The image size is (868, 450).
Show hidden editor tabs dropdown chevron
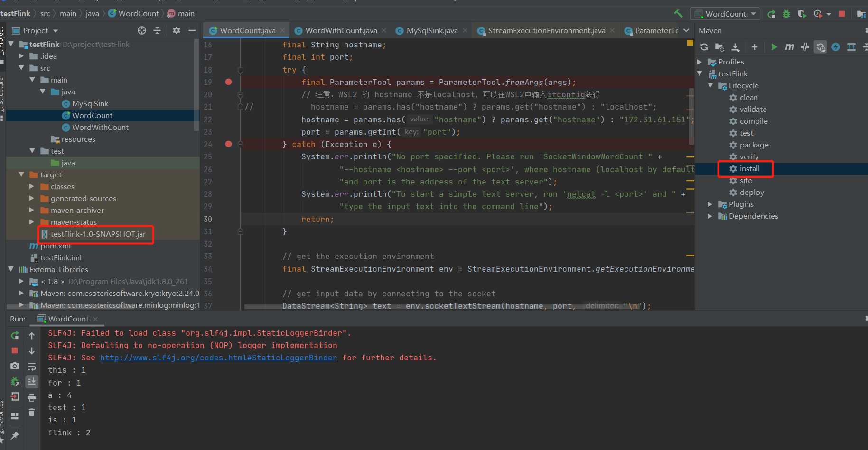pos(686,30)
